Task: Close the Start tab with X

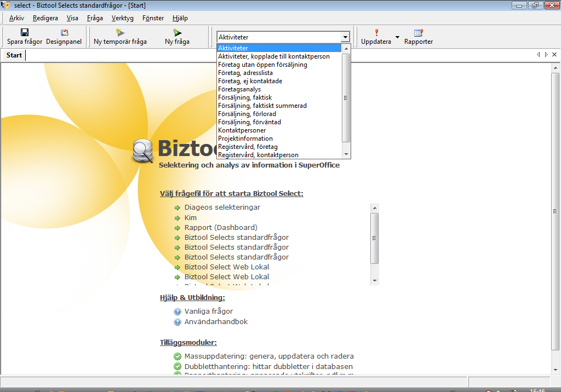Action: [x=554, y=54]
